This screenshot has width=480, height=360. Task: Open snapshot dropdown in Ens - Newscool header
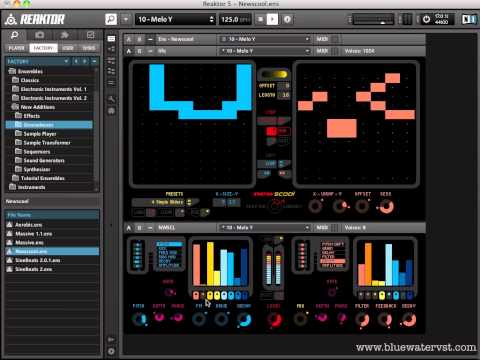point(265,39)
